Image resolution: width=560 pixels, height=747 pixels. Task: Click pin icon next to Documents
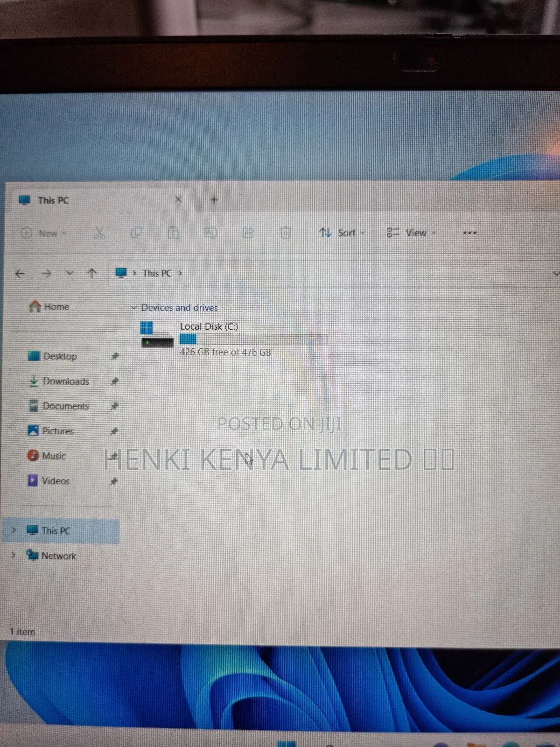114,406
